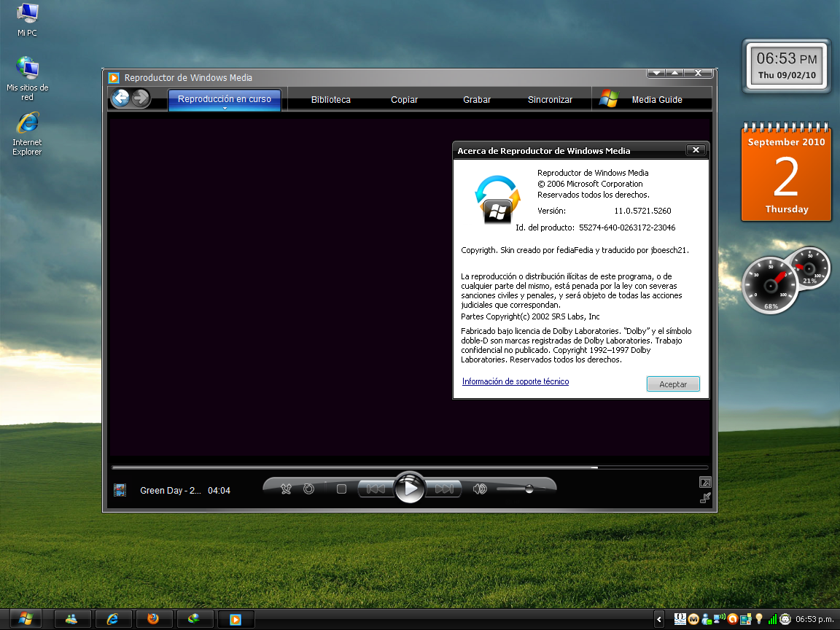840x630 pixels.
Task: Expand the Reproducción en curso dropdown arrow
Action: 225,108
